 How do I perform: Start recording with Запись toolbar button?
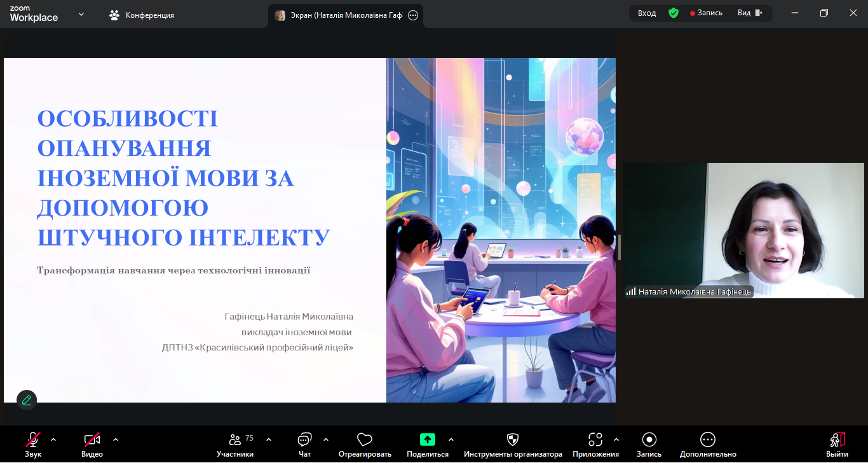649,439
